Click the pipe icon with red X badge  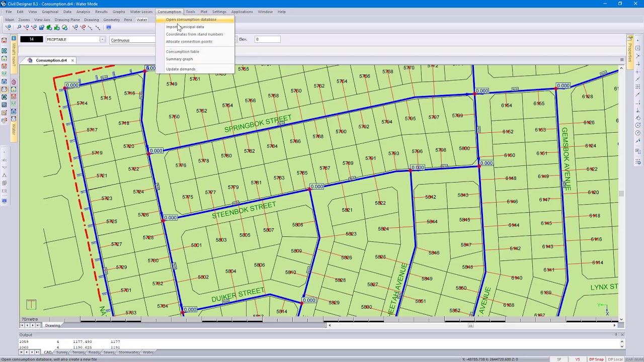click(x=83, y=27)
